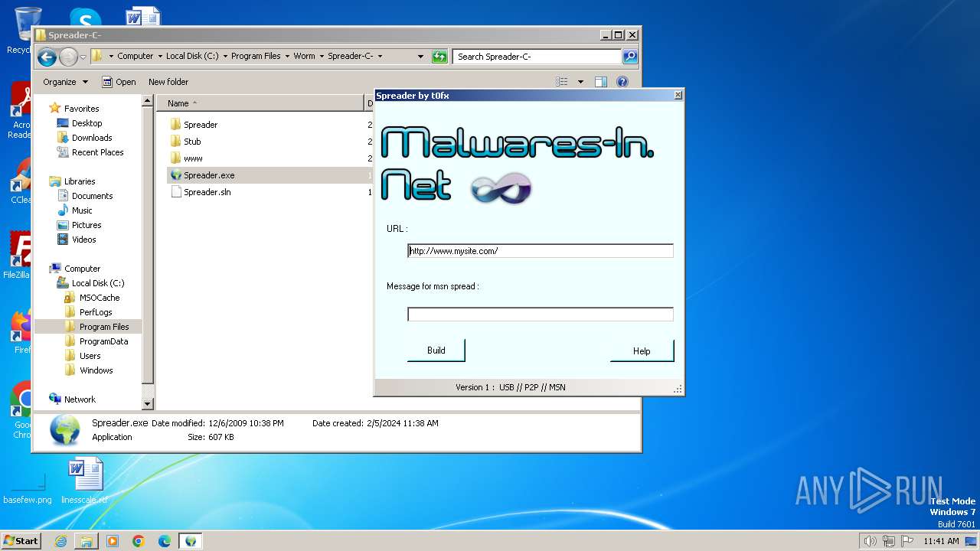The height and width of the screenshot is (551, 980).
Task: Open linesscale.rtf desktop document icon
Action: (x=84, y=481)
